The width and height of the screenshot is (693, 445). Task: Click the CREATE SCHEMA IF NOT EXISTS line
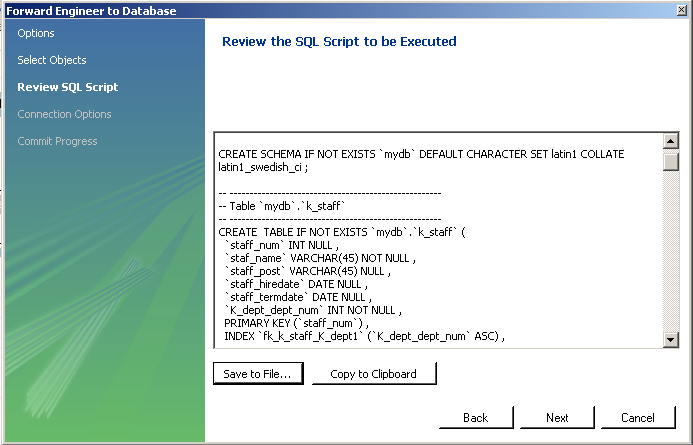click(421, 154)
